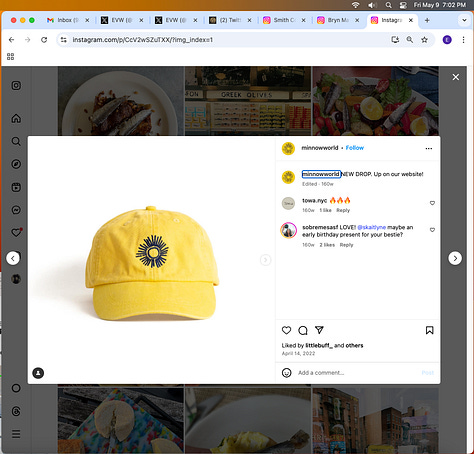Open a new browser tab
474x454 pixels.
(x=427, y=20)
